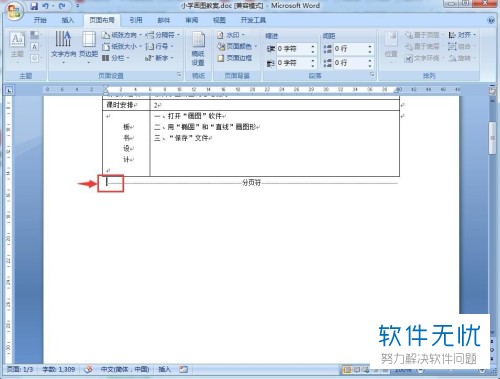500x379 pixels.
Task: Open 纸张大小 (Paper Size) dropdown
Action: (x=122, y=46)
